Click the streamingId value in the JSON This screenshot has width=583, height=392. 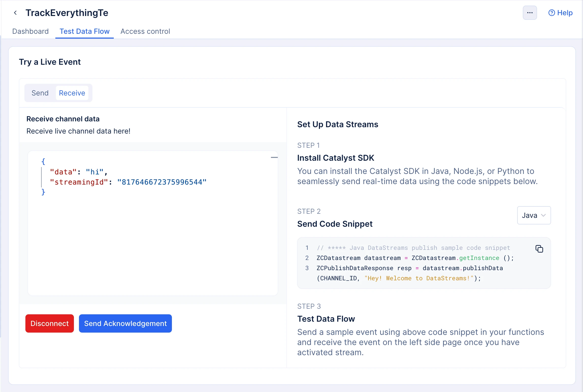[x=162, y=182]
